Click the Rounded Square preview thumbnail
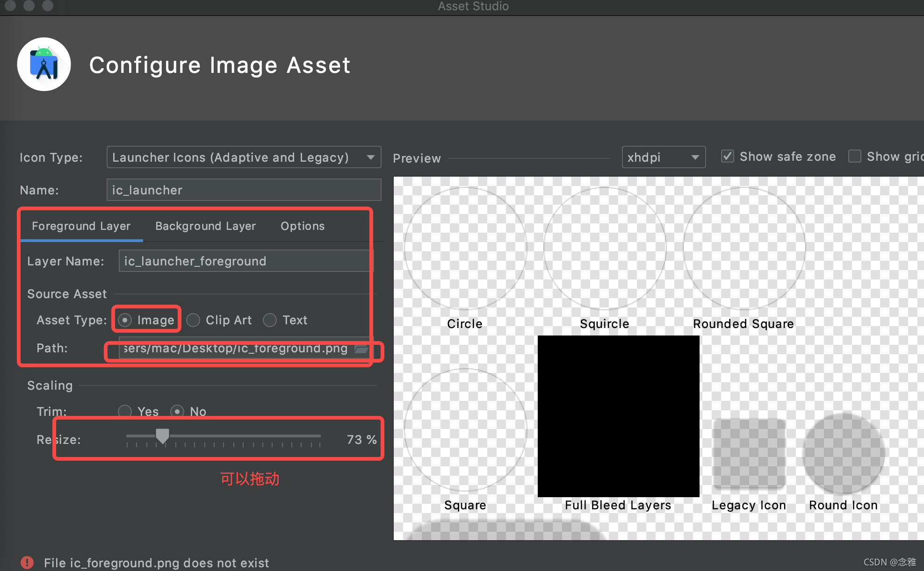This screenshot has width=924, height=571. pos(744,248)
